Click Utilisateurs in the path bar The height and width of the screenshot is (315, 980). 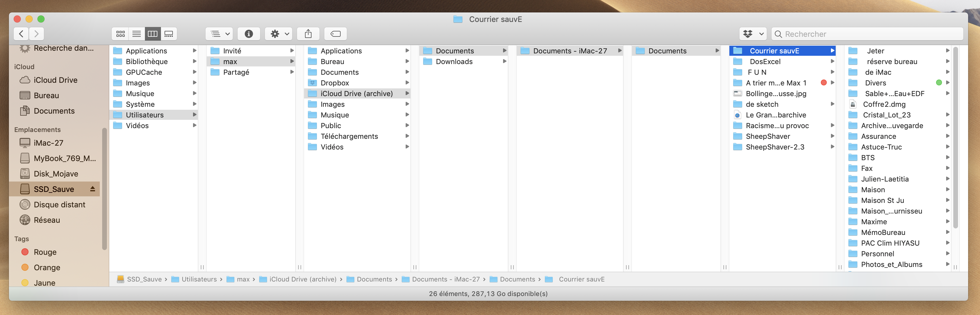[x=194, y=279]
